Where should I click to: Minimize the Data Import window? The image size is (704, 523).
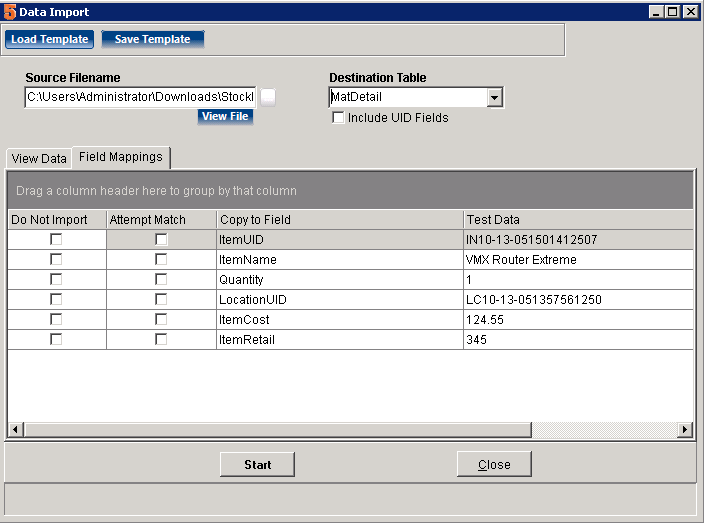tap(656, 12)
